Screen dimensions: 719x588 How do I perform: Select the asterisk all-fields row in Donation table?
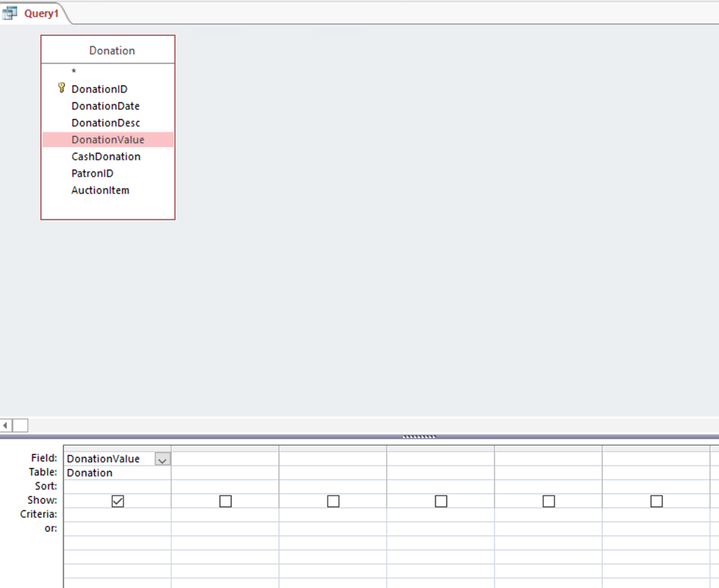[107, 71]
